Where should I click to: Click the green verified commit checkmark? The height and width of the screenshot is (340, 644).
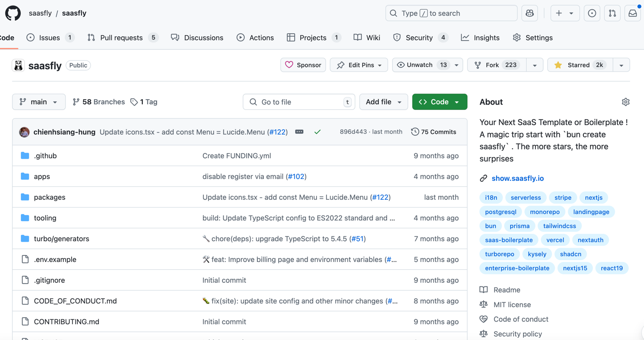(317, 131)
